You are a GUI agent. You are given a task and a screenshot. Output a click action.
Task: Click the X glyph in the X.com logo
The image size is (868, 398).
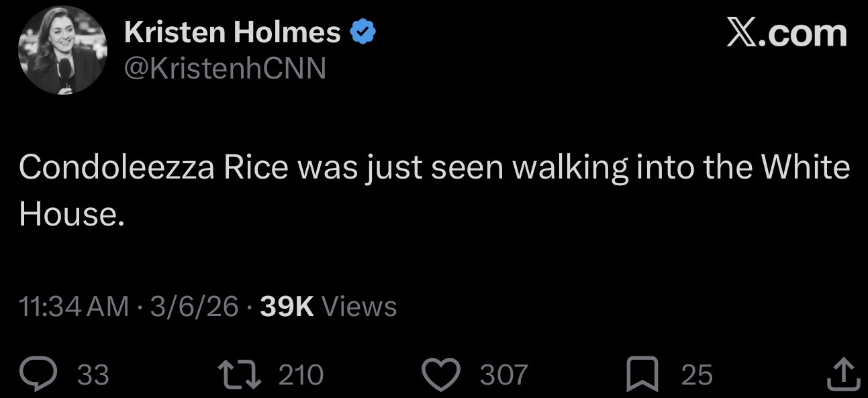pos(743,33)
